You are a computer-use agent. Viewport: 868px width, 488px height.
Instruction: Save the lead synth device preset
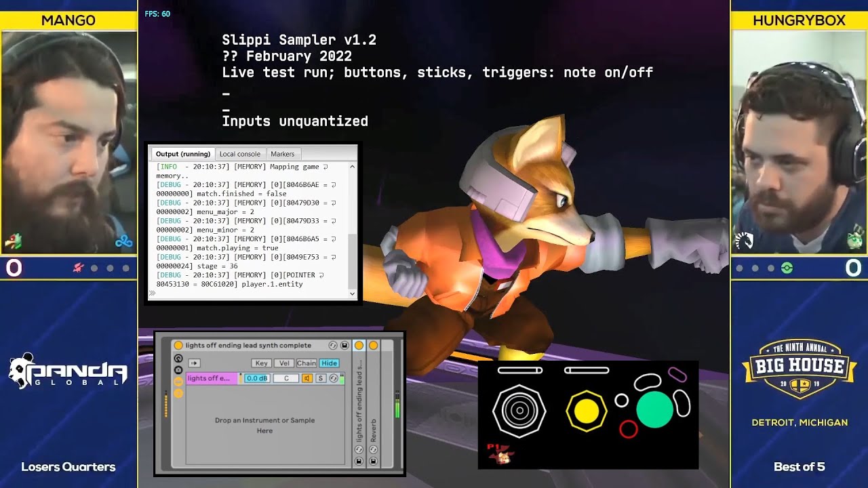coord(359,462)
